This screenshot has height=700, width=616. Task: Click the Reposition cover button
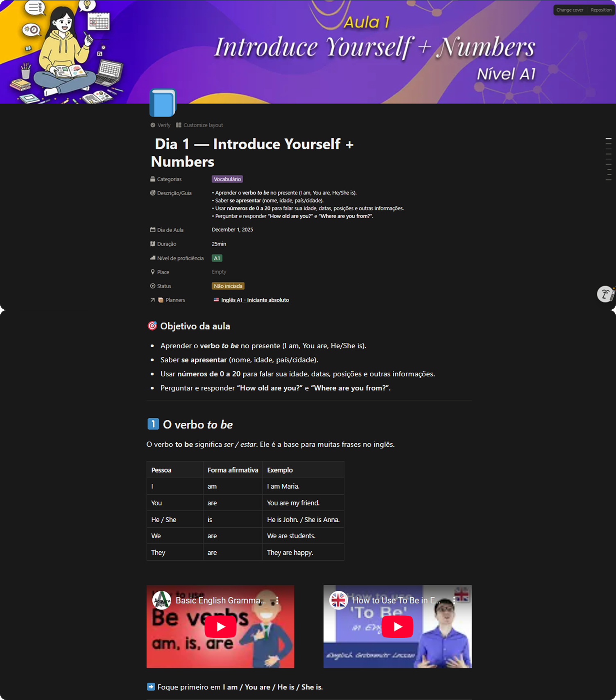[x=601, y=10]
